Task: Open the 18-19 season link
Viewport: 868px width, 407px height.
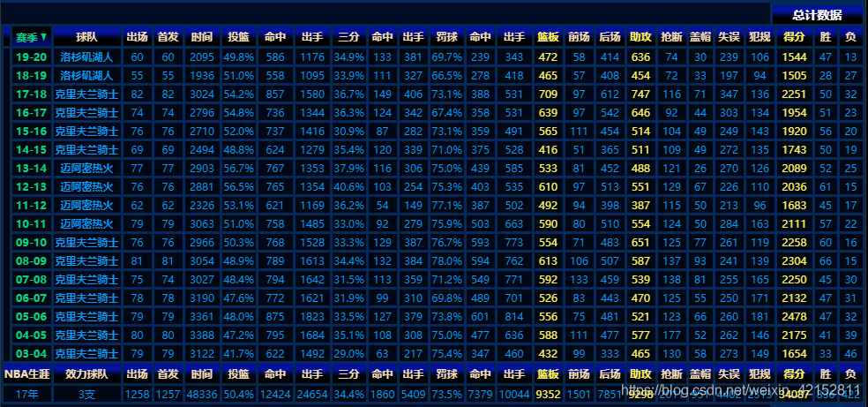Action: (32, 76)
